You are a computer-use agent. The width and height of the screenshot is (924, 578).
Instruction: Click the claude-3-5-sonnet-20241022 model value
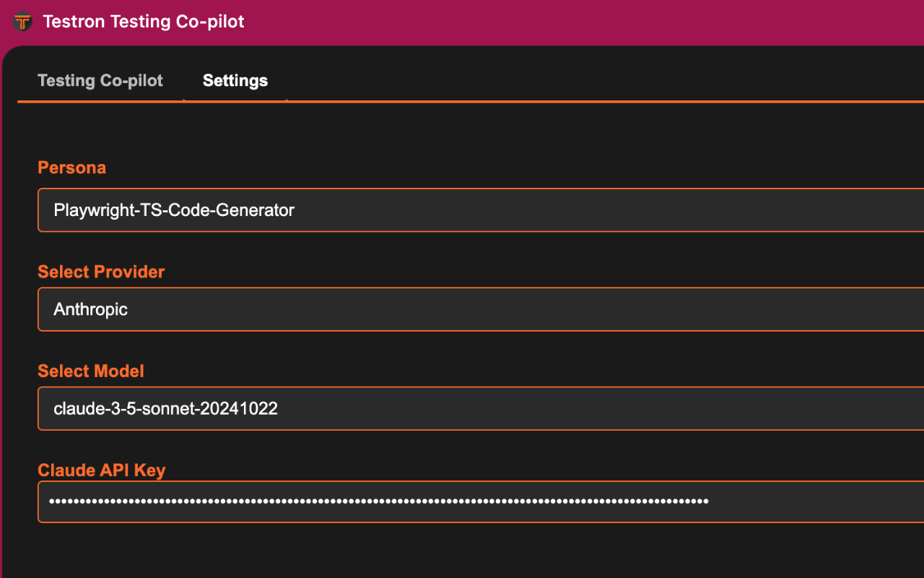(165, 408)
